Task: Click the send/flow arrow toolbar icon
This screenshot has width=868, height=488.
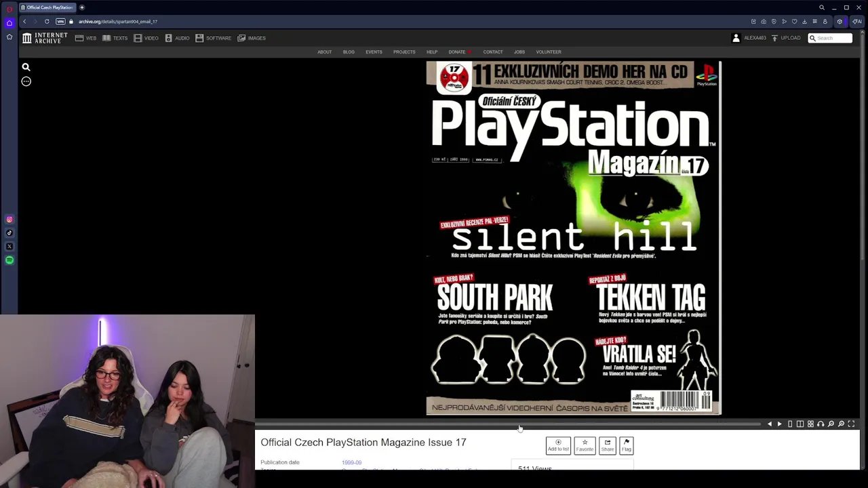Action: pos(784,22)
